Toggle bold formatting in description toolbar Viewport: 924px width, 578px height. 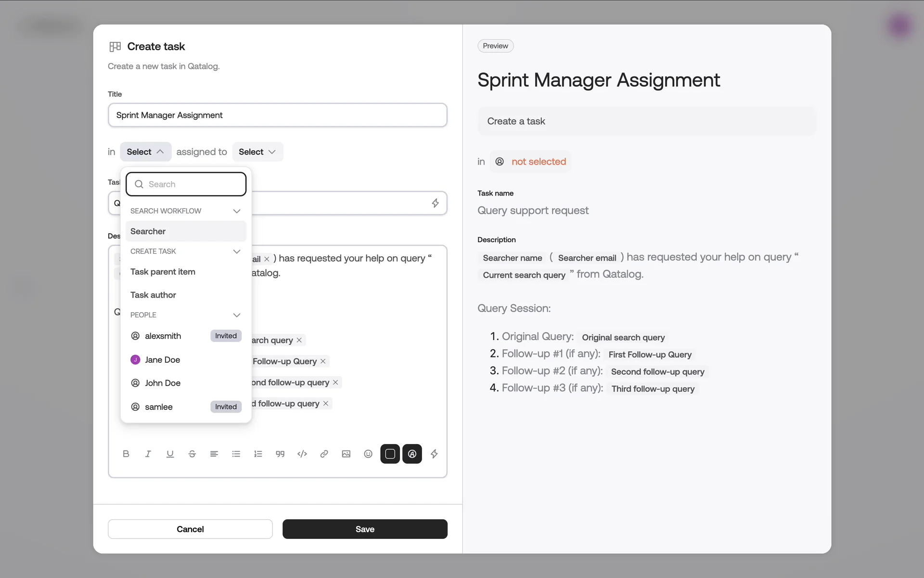coord(126,454)
